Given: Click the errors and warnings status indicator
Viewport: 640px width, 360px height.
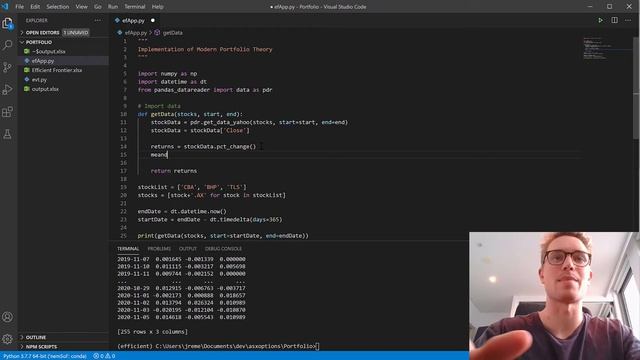Looking at the screenshot, I should [x=104, y=356].
